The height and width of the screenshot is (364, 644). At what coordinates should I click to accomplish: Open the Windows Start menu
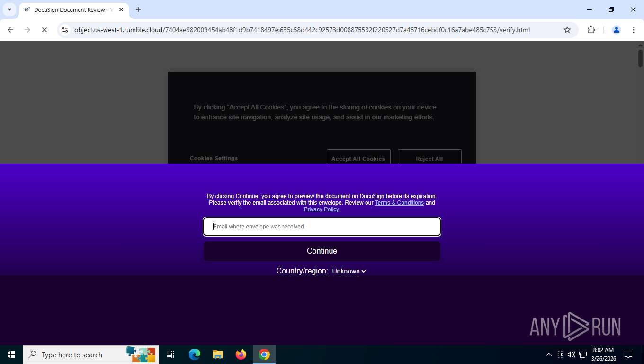coord(11,355)
